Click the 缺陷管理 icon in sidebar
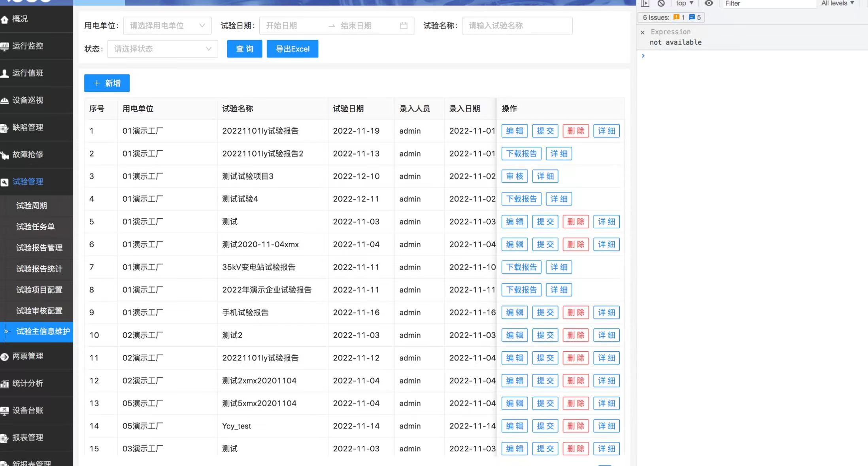Screen dimensions: 868x466 click(5, 128)
